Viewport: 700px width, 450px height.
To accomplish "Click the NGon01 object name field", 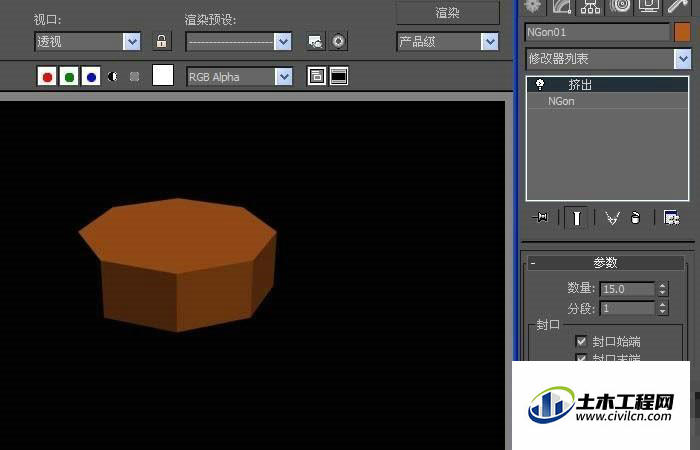I will tap(597, 32).
